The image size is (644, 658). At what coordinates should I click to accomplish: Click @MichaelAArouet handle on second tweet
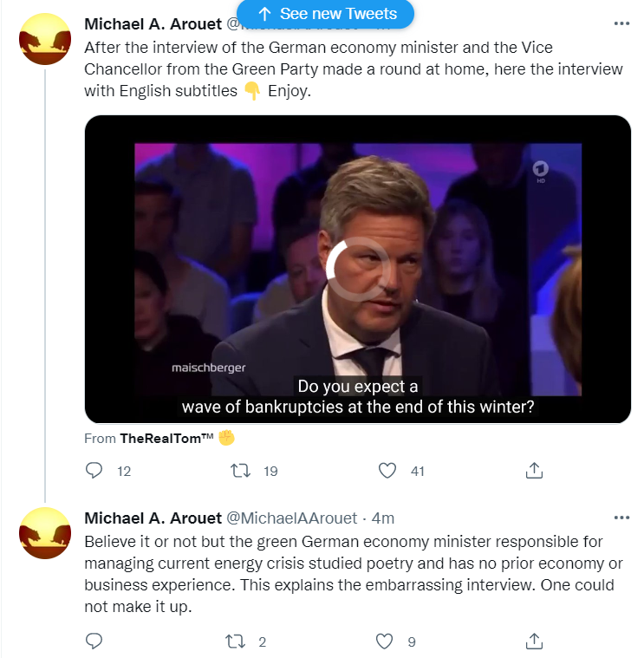click(291, 518)
